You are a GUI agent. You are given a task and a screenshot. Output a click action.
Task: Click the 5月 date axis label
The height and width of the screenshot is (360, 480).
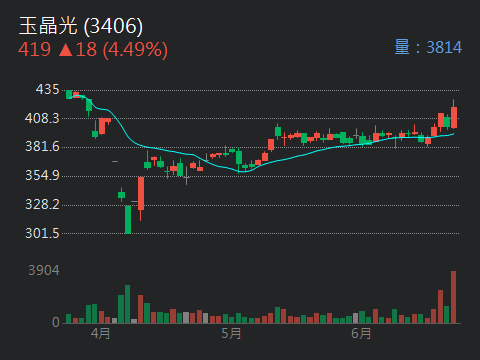(x=231, y=333)
